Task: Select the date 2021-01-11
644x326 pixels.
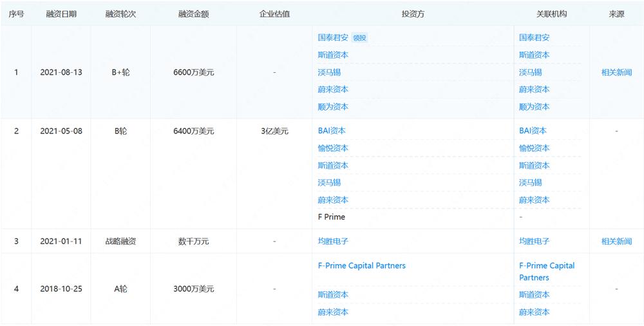Action: coord(61,242)
